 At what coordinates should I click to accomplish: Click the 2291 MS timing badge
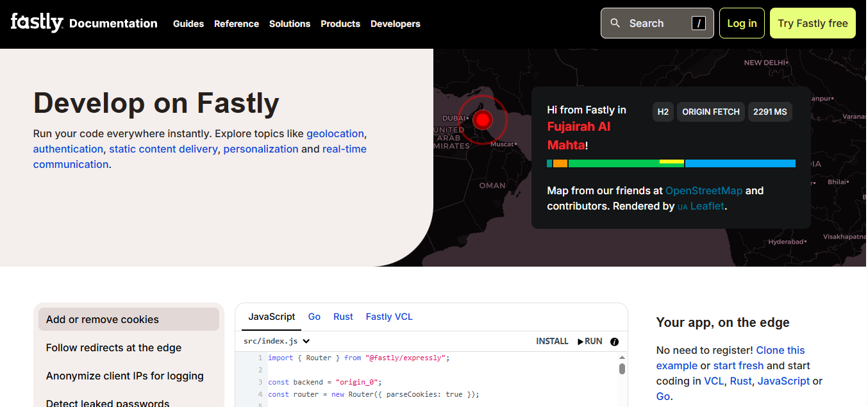click(770, 112)
